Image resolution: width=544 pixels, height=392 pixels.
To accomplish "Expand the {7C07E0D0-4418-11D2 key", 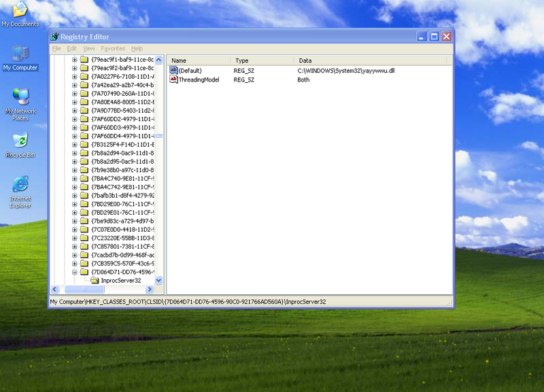I will 75,230.
